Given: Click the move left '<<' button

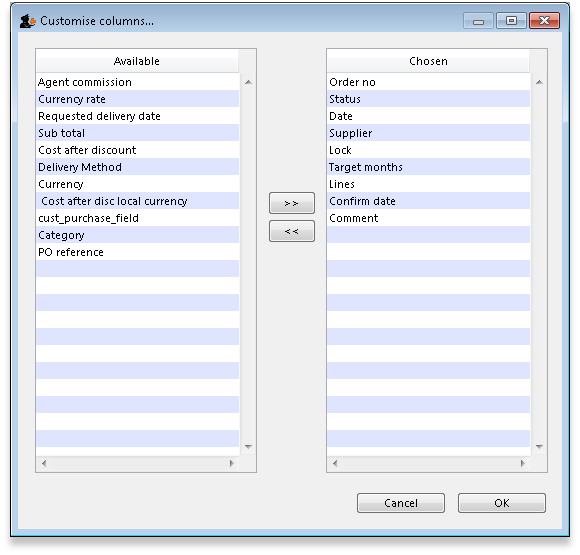Looking at the screenshot, I should pyautogui.click(x=291, y=231).
